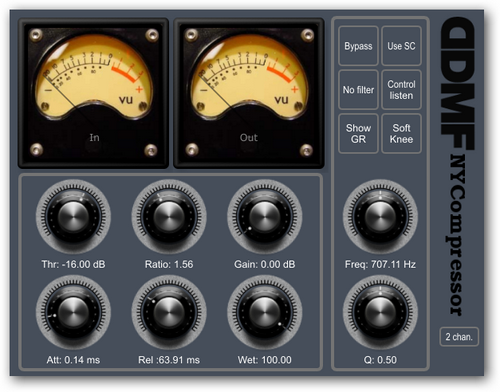
Task: Click the In VU meter
Action: 93,93
